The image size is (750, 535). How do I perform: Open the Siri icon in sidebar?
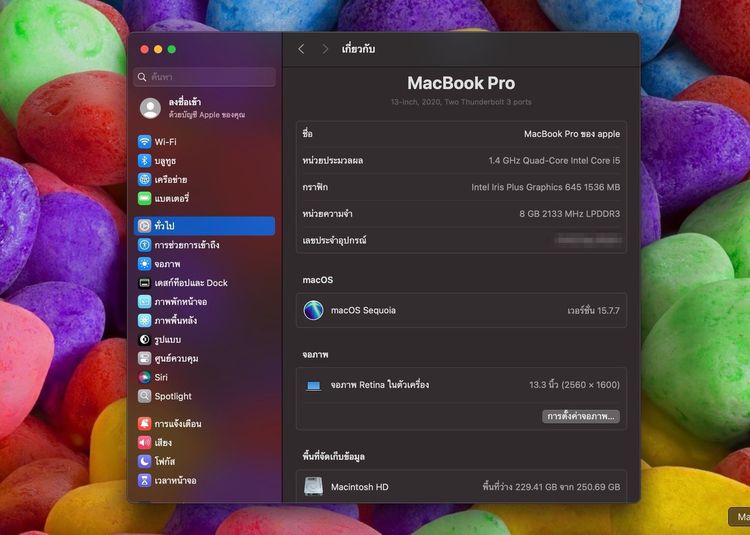coord(144,377)
